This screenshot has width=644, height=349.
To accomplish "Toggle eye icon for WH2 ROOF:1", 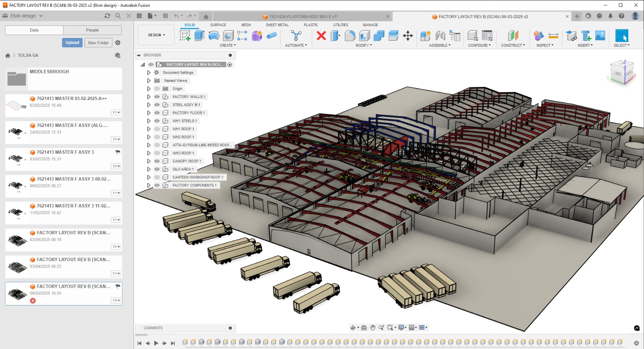I will coord(157,137).
